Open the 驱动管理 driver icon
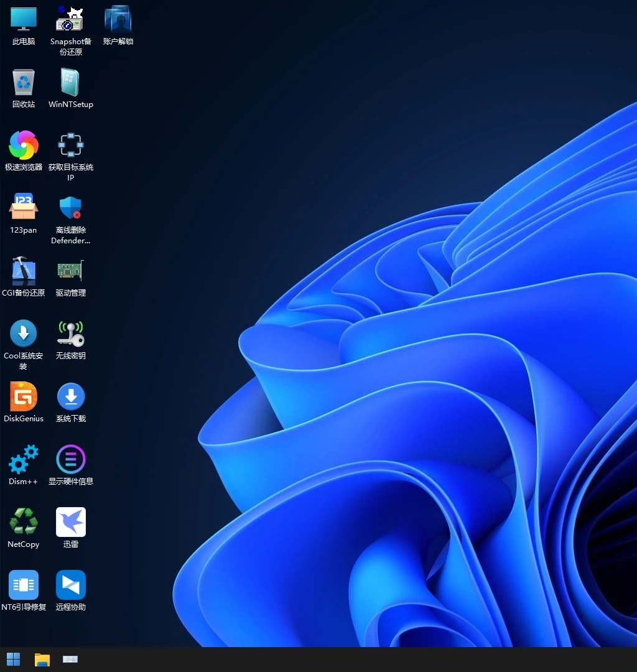Viewport: 637px width, 672px height. pos(70,271)
